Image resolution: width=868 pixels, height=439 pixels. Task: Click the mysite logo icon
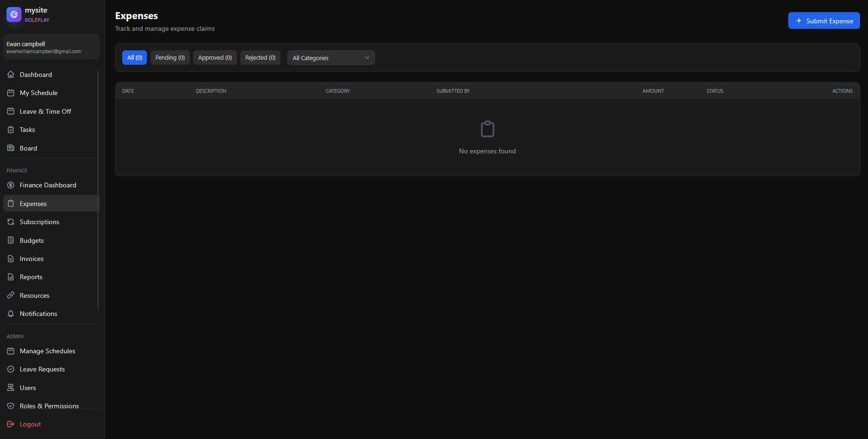tap(14, 14)
